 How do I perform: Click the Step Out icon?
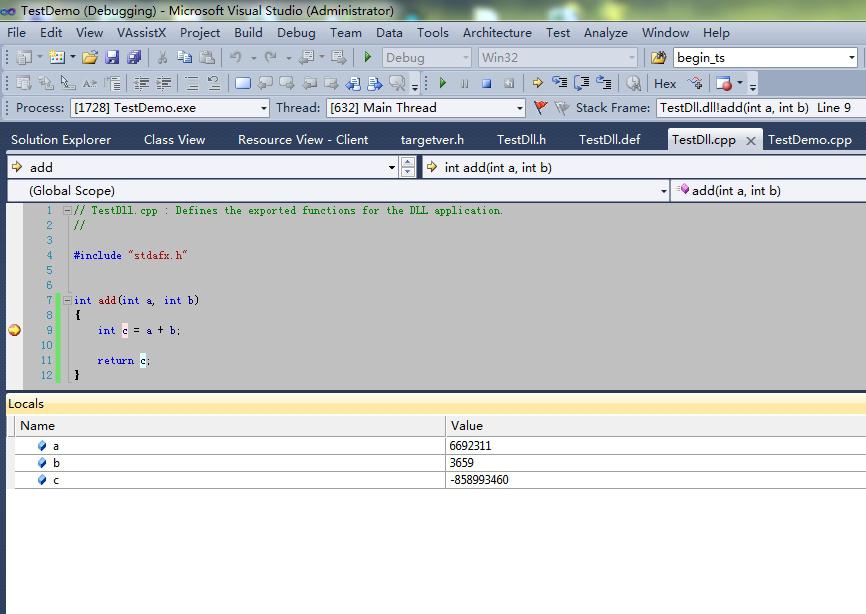click(604, 83)
